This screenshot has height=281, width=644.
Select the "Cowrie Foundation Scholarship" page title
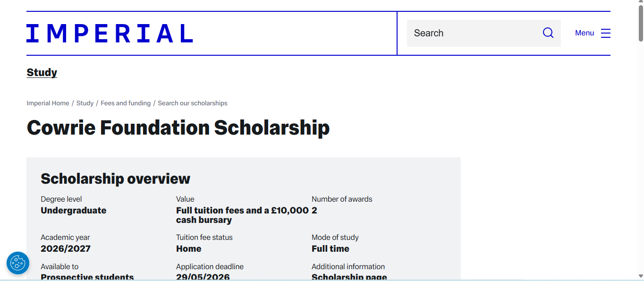[178, 128]
